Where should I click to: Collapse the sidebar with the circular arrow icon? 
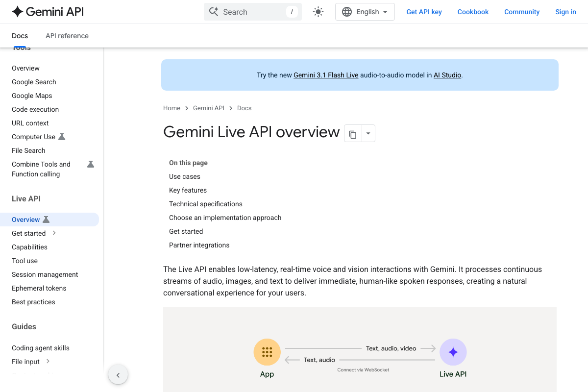(118, 374)
